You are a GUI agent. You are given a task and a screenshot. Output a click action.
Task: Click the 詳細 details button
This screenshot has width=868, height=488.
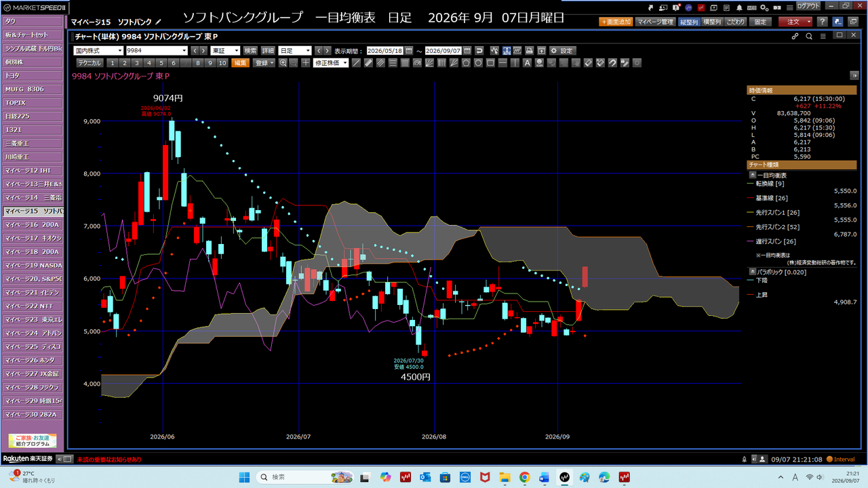point(269,50)
